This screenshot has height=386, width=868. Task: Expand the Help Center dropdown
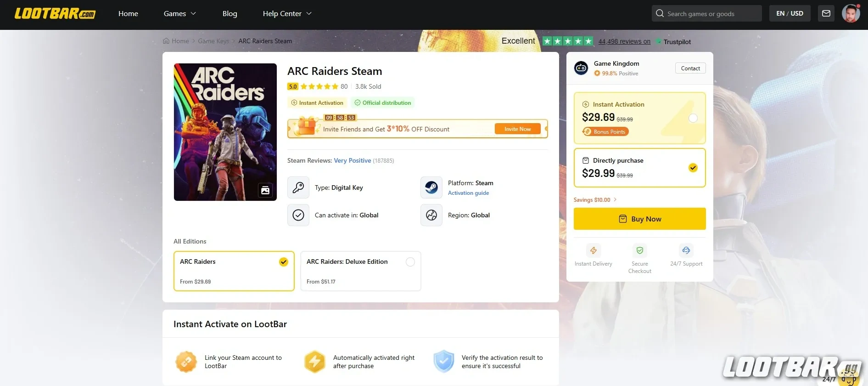tap(287, 13)
